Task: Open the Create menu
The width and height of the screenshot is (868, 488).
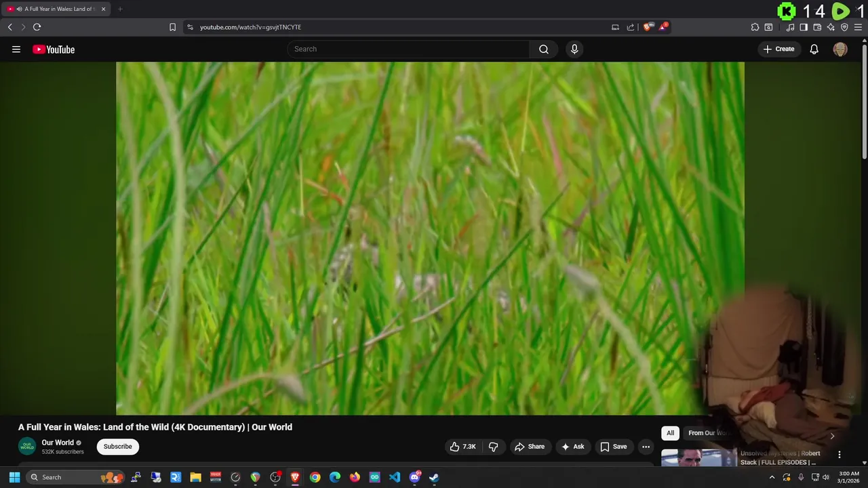Action: coord(778,49)
